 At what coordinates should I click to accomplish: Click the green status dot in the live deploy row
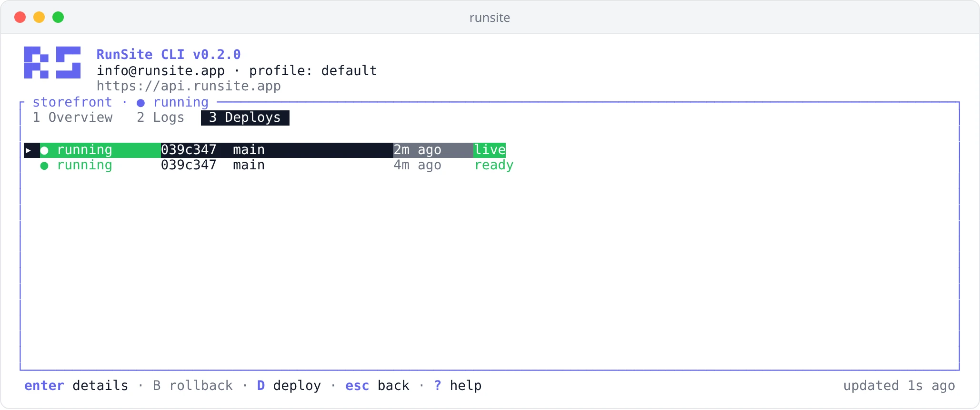(x=44, y=151)
